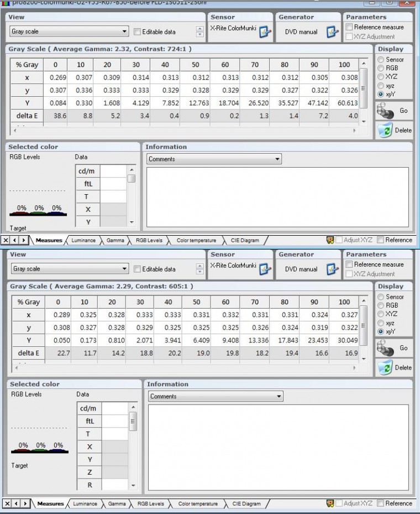Select XYZ display radio in lower window
Image resolution: width=420 pixels, height=514 pixels.
(x=381, y=314)
